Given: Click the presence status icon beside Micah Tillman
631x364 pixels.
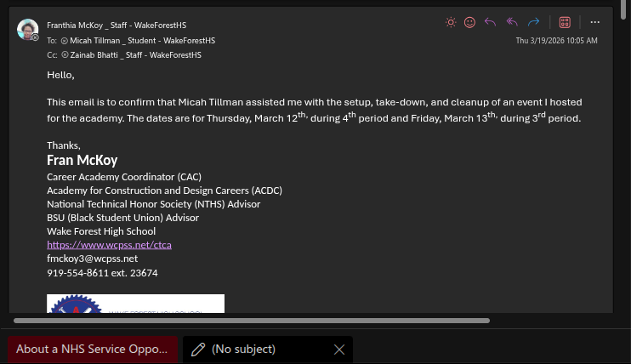Looking at the screenshot, I should point(65,41).
